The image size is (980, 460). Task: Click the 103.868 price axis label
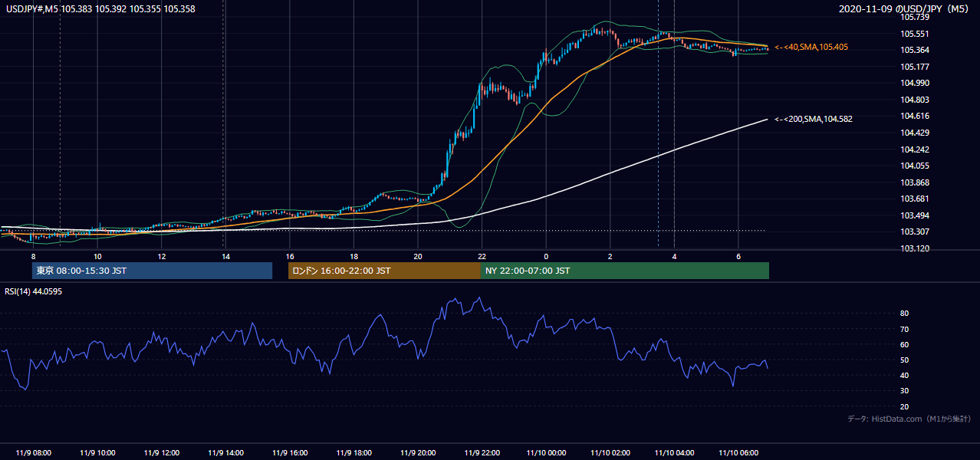pos(915,182)
